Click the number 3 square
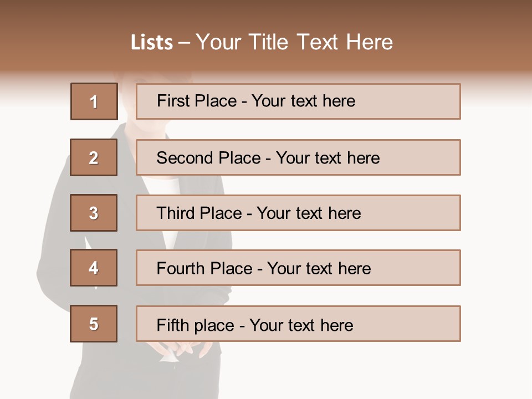The image size is (532, 399). coord(94,213)
